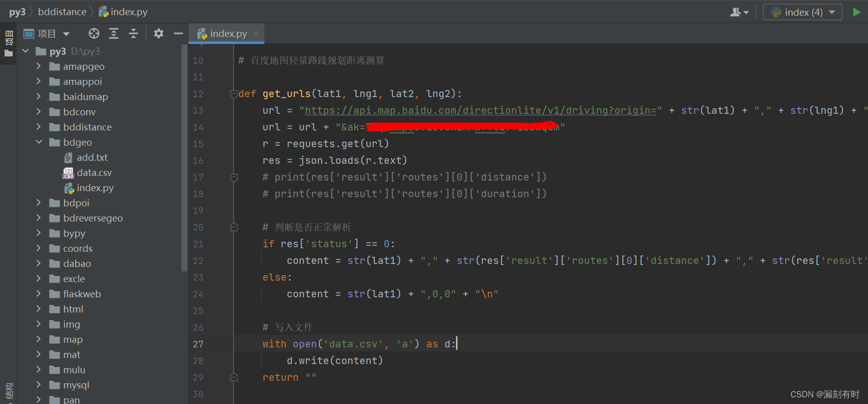Viewport: 868px width, 404px height.
Task: Select the bdreversegeo folder
Action: (x=86, y=218)
